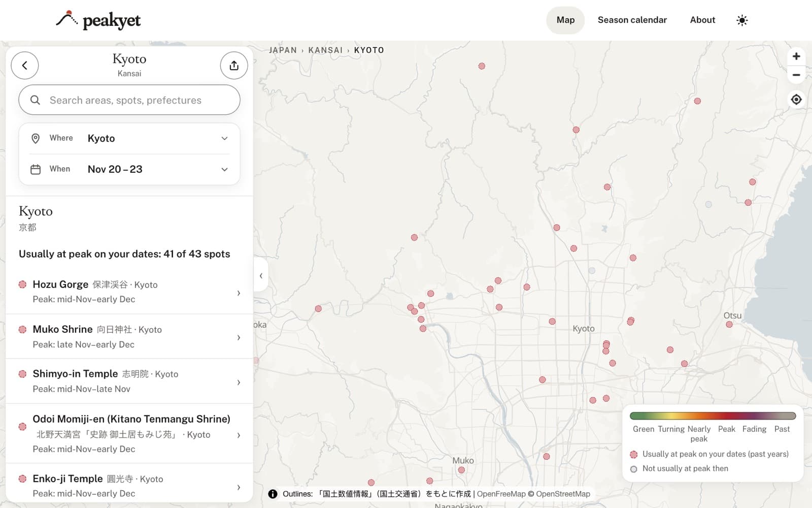Toggle the light/dark theme sun icon
The image size is (812, 508).
(x=742, y=20)
